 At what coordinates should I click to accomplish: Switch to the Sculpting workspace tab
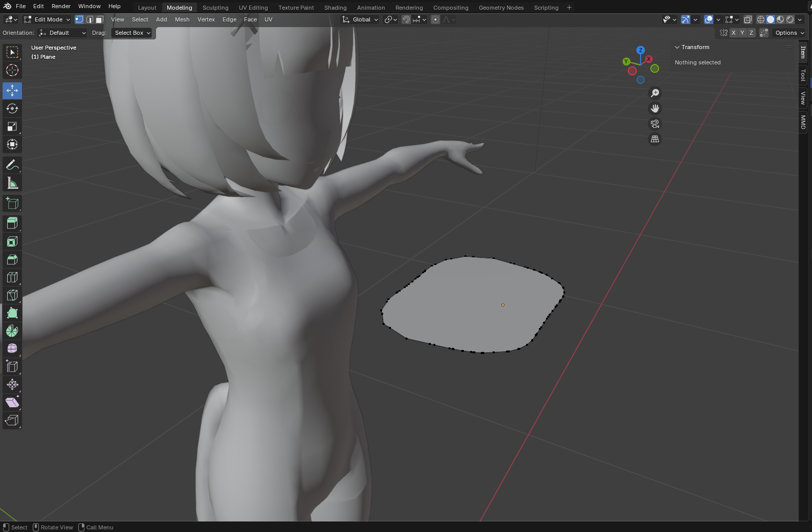point(215,8)
